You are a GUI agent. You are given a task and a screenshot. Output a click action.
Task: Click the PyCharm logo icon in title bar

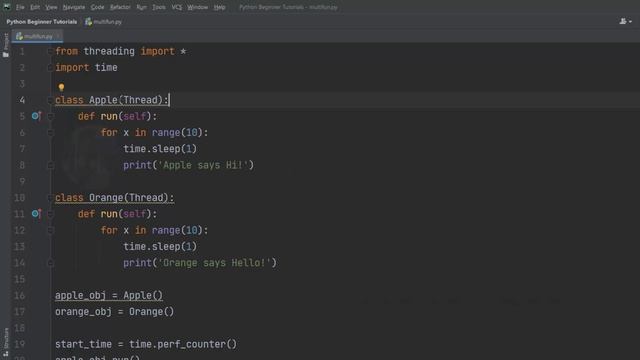7,7
